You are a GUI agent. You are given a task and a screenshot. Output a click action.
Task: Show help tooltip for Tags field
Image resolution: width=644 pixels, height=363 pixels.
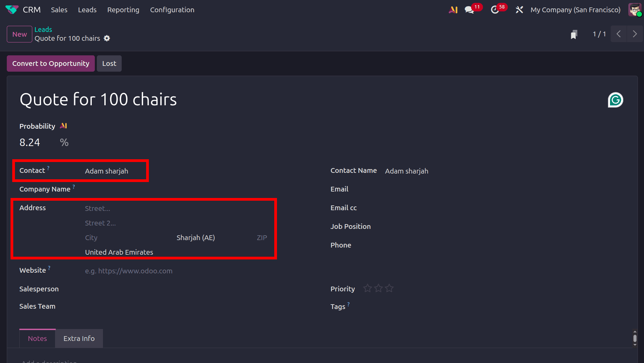[348, 304]
